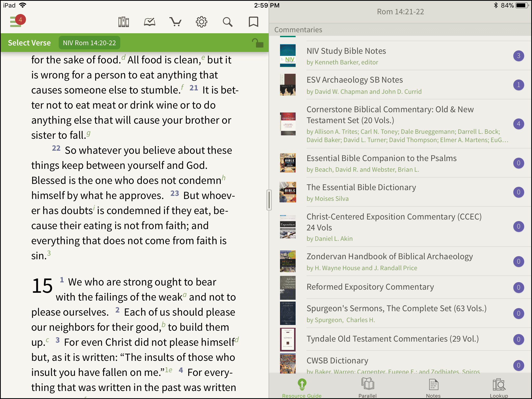Image resolution: width=532 pixels, height=399 pixels.
Task: Tap the Rom 14:21-22 panel title
Action: (x=400, y=12)
